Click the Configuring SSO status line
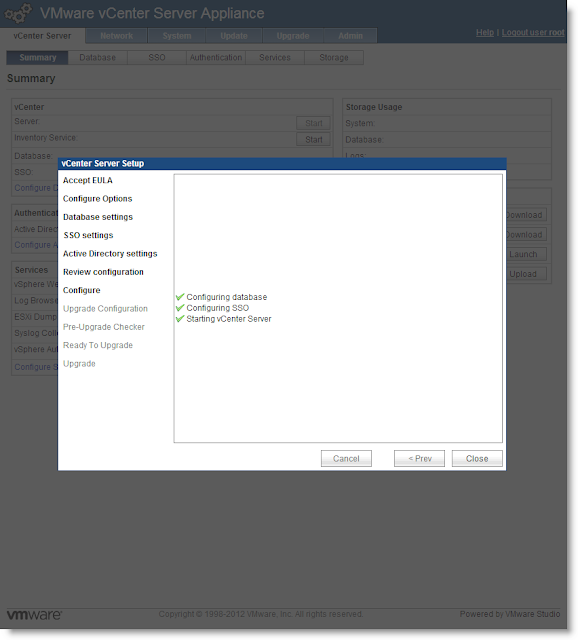 tap(218, 308)
